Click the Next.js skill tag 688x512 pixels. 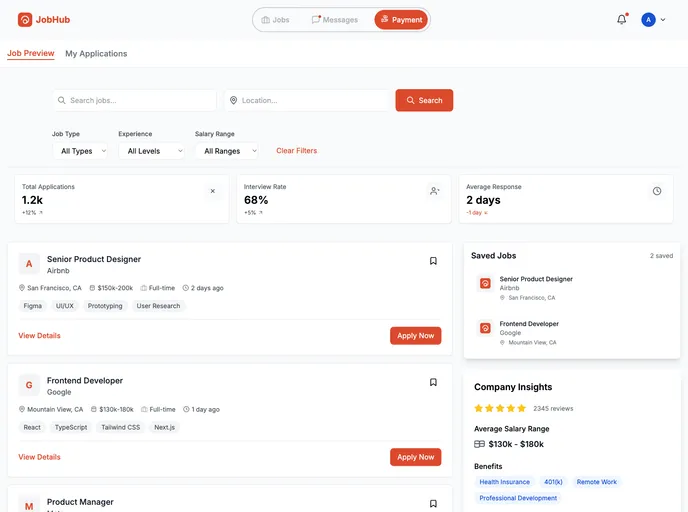coord(165,427)
